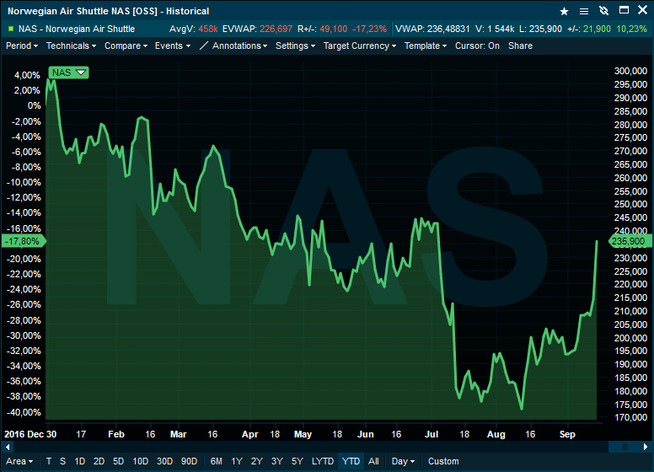Click the 2016 Dec 30 date label
654x472 pixels.
point(30,434)
